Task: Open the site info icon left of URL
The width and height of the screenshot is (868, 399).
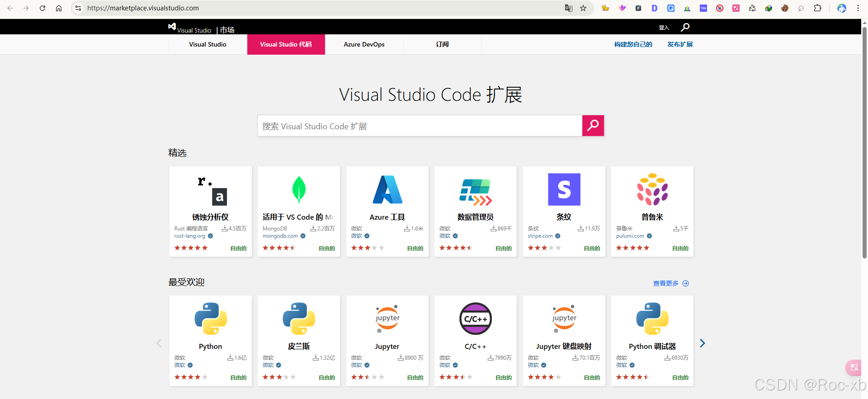Action: 78,8
